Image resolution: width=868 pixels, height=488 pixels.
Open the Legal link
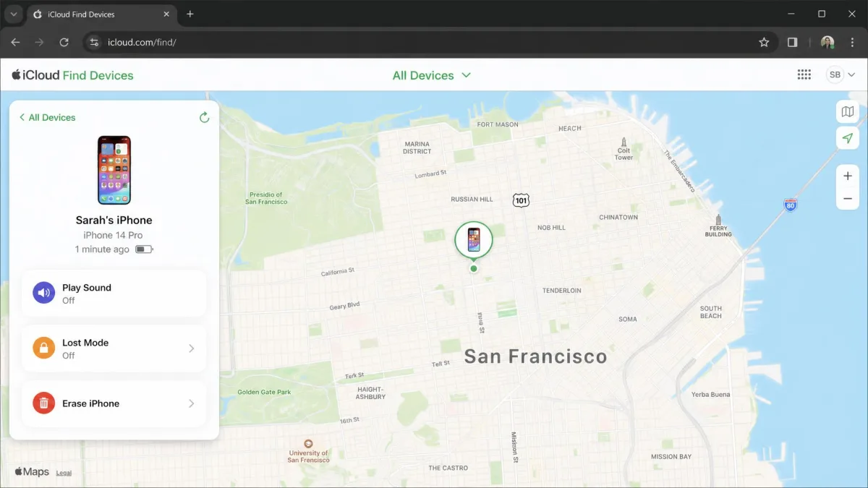click(x=64, y=473)
